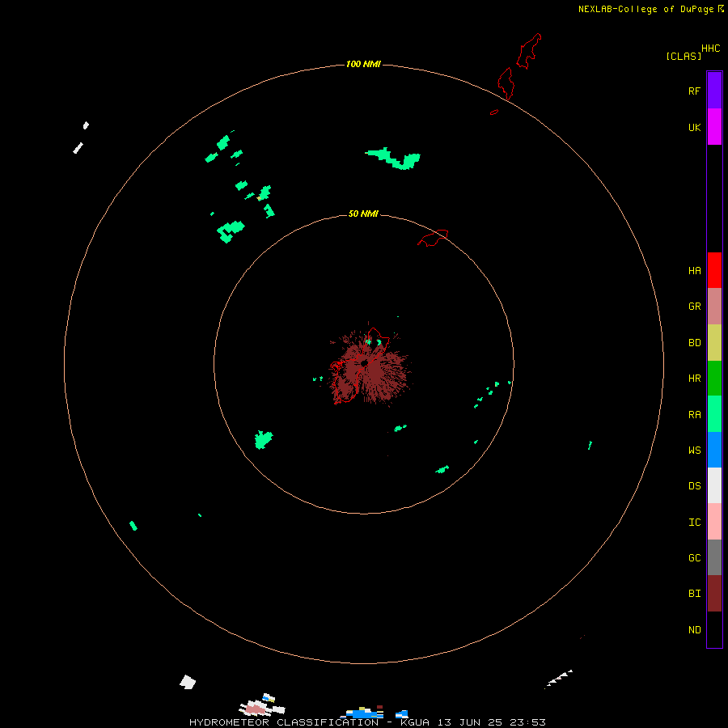Click the "IC" legend label
728x728 pixels.
[695, 523]
